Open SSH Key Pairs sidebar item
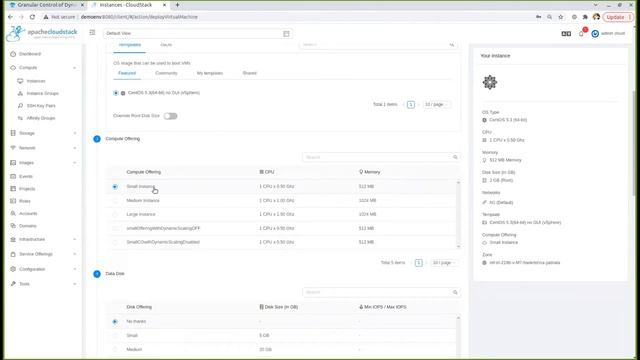The width and height of the screenshot is (640, 360). (41, 106)
